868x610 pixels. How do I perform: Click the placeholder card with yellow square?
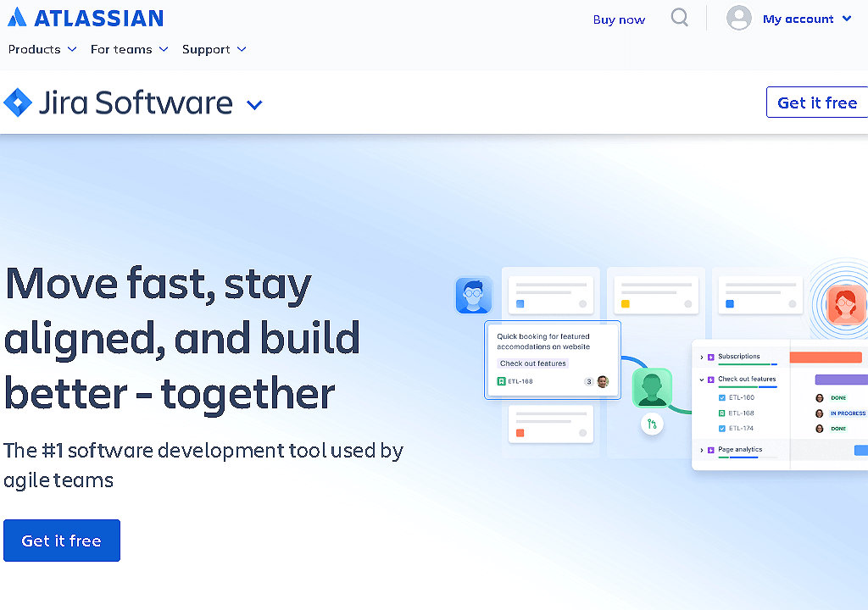(x=656, y=295)
